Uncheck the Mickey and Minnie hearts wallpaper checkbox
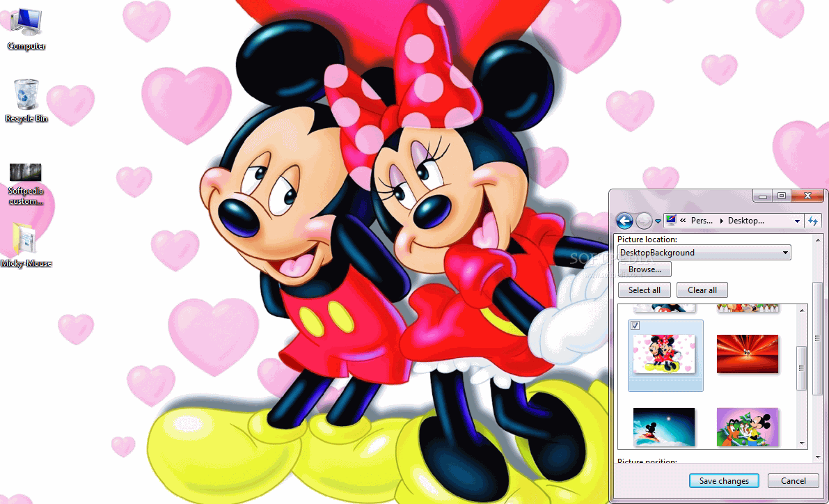Viewport: 829px width, 504px height. 635,326
